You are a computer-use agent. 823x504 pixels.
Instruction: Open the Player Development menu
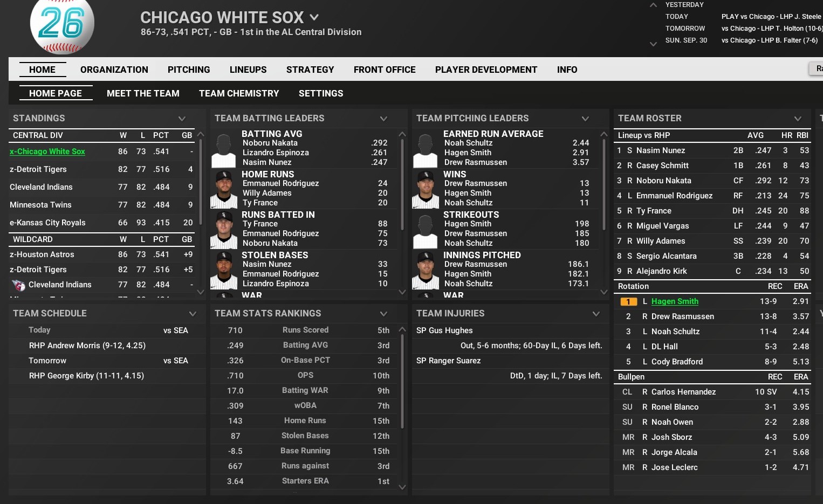[x=486, y=70]
